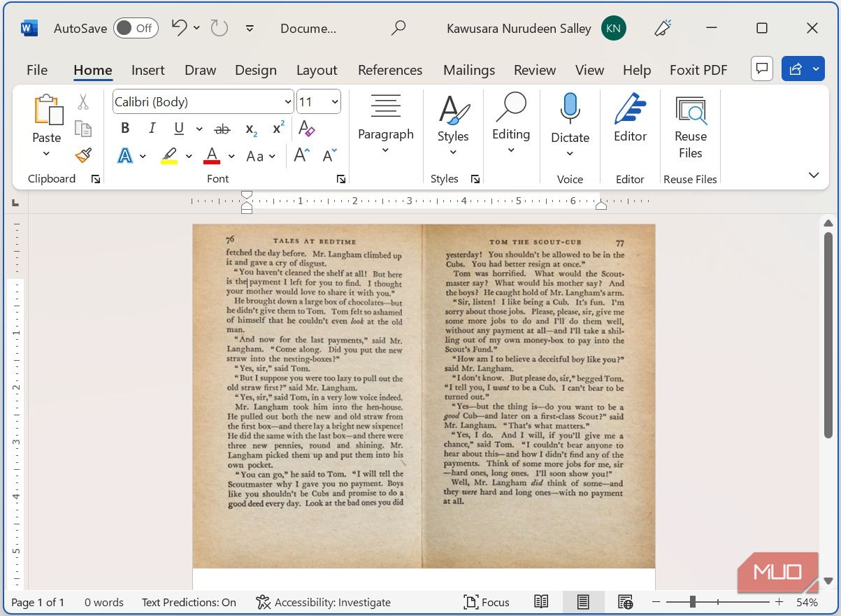Toggle the AutoSave switch
The image size is (841, 616).
pos(136,28)
